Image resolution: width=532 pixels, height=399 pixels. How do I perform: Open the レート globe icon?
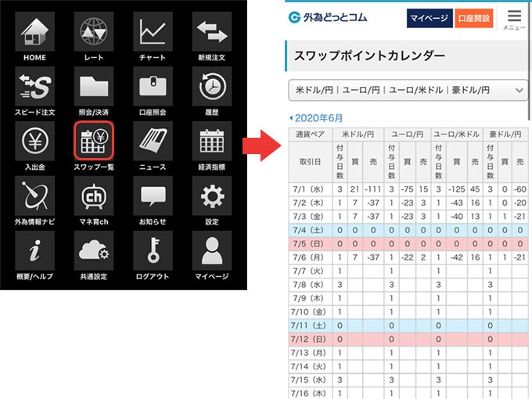pos(95,31)
